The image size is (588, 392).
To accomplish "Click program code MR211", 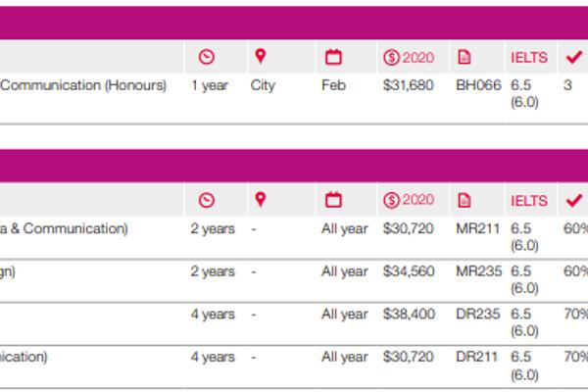I will pyautogui.click(x=477, y=228).
